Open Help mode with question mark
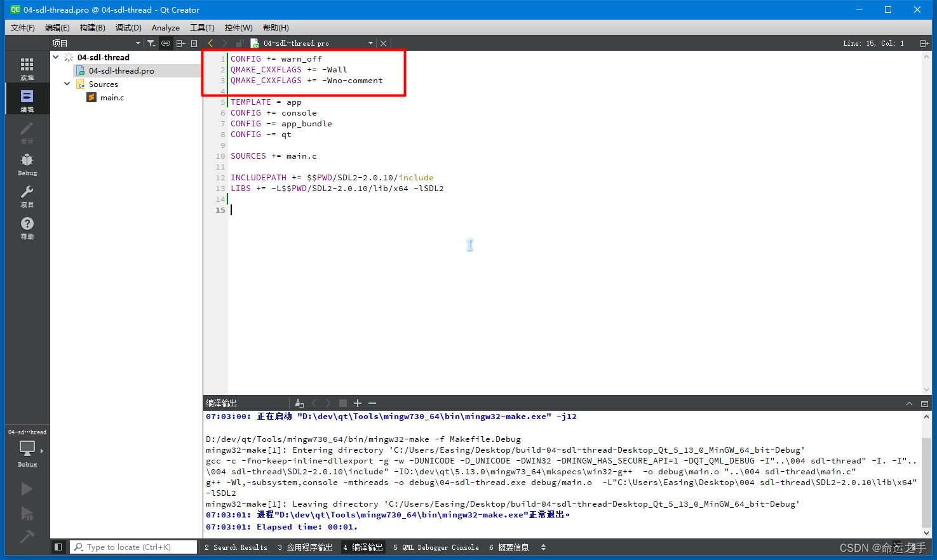This screenshot has width=937, height=560. pyautogui.click(x=27, y=227)
